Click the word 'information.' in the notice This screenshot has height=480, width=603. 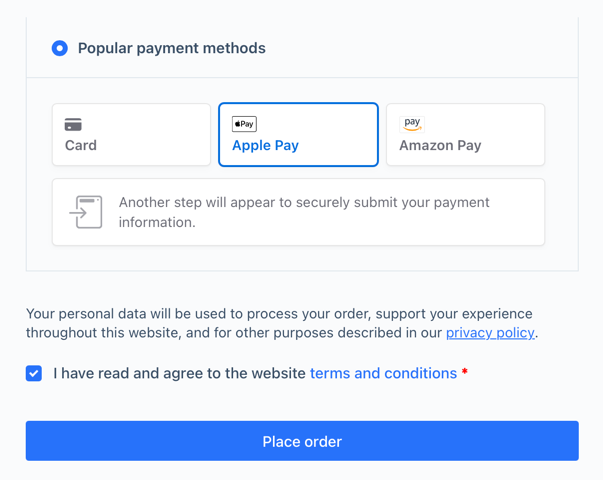[157, 222]
